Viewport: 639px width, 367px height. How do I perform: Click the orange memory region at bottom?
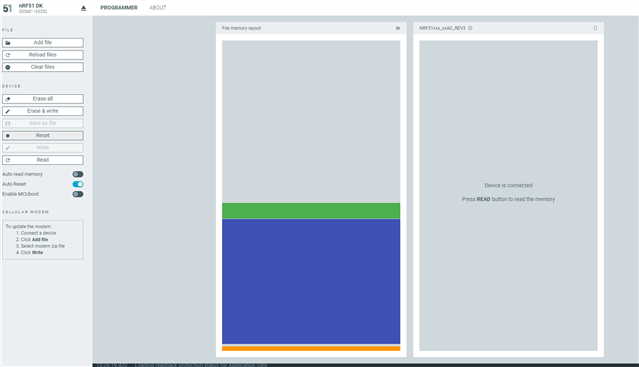[x=311, y=348]
